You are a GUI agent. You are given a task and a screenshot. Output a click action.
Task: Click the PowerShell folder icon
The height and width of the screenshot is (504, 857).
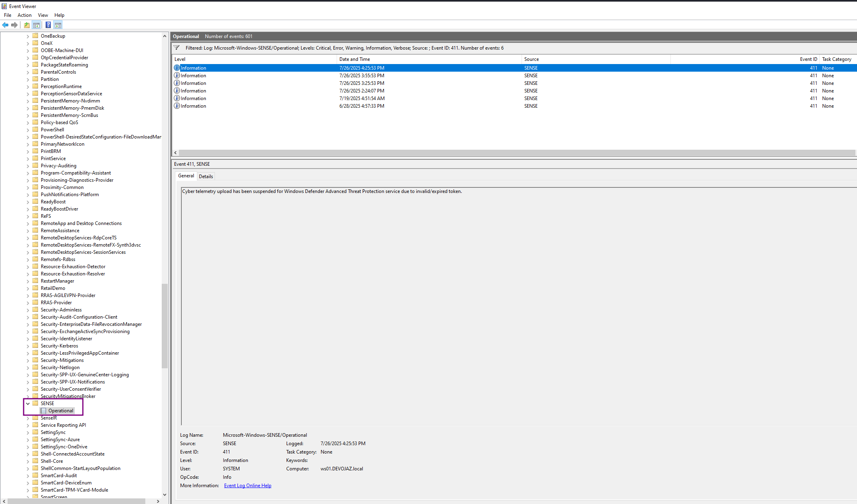pos(36,129)
